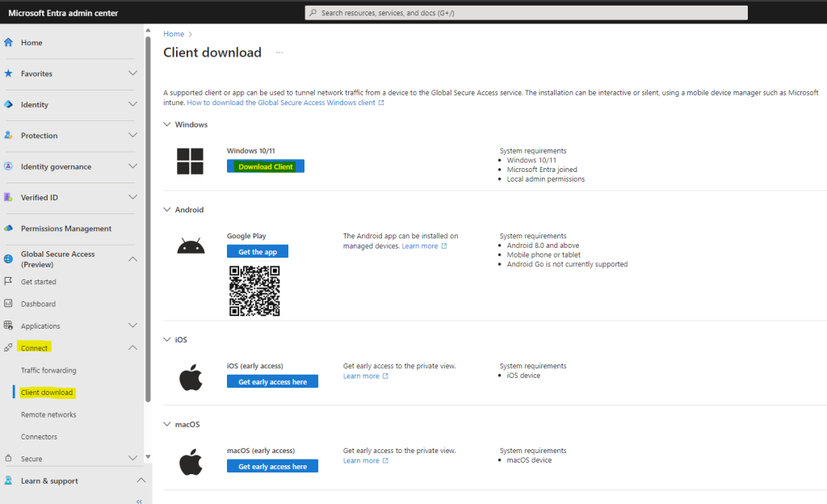Viewport: 827px width, 504px height.
Task: Collapse the Global Secure Access chevron
Action: tap(133, 258)
